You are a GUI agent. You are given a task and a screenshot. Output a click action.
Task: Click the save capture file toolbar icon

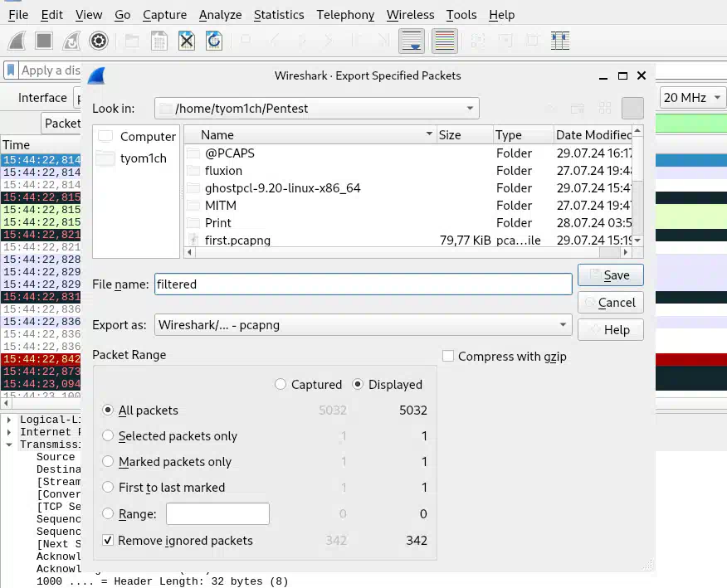pos(159,41)
